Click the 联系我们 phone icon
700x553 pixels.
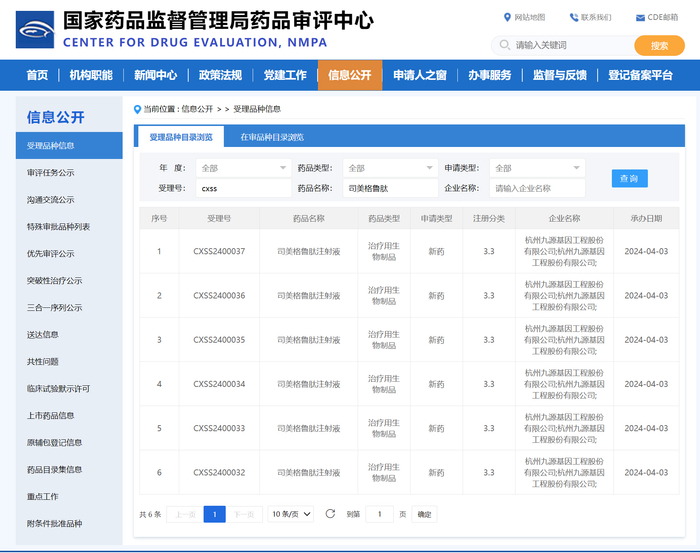point(574,17)
